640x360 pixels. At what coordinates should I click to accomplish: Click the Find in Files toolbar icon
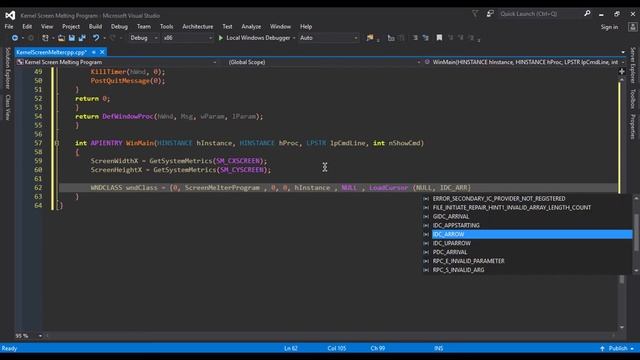(370, 38)
